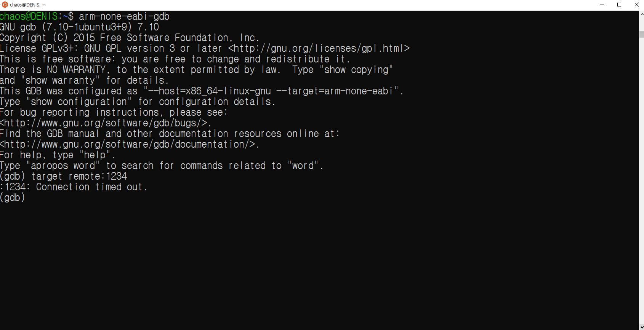Click the 'apropos word' text

click(x=63, y=166)
